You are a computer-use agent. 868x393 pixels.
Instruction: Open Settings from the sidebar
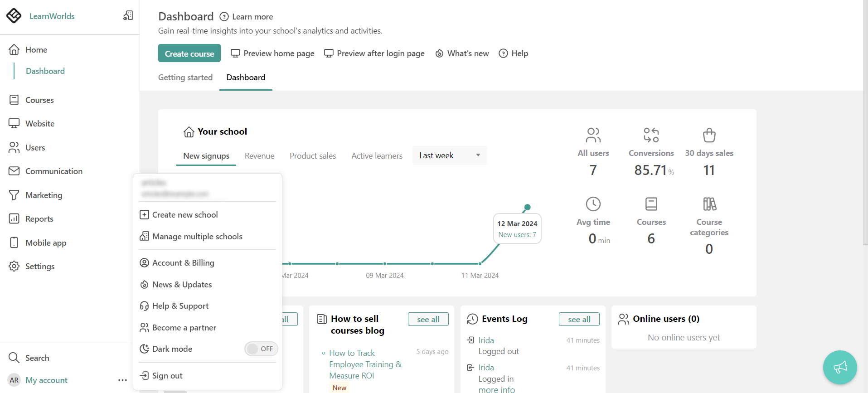(39, 267)
